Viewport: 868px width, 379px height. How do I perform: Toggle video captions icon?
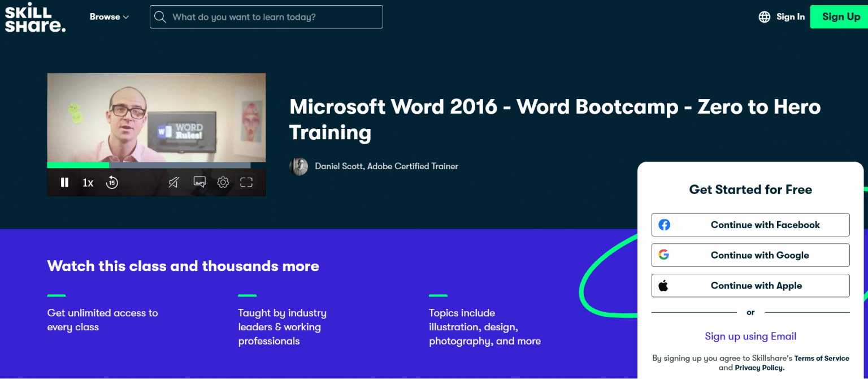coord(199,182)
